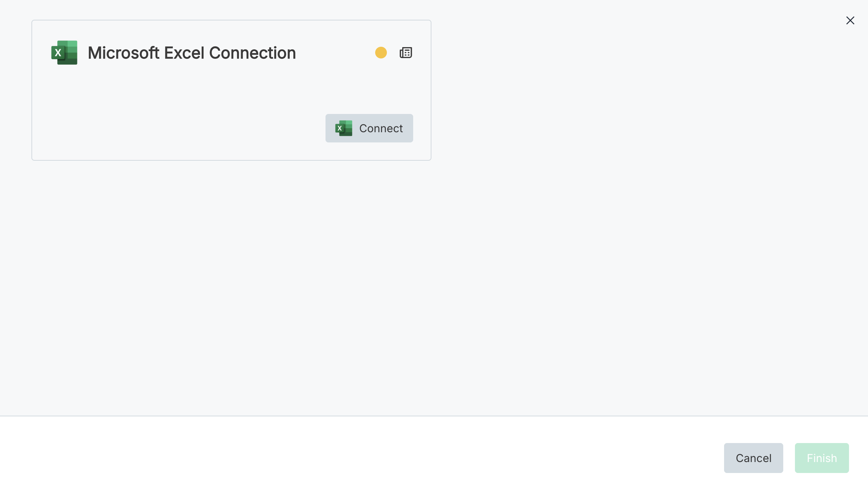Hit the X at the top-right corner
The height and width of the screenshot is (496, 868).
click(x=850, y=20)
